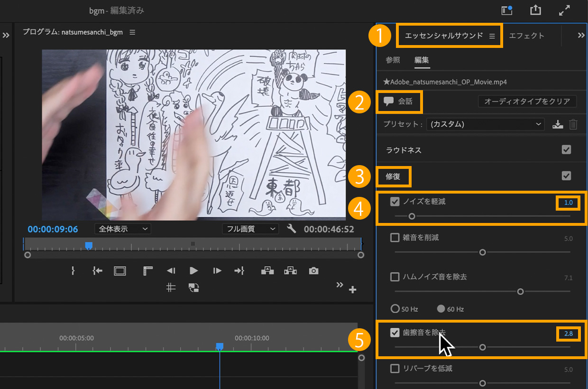588x389 pixels.
Task: Click the ノイズを軽減 value 1.0
Action: (x=569, y=203)
